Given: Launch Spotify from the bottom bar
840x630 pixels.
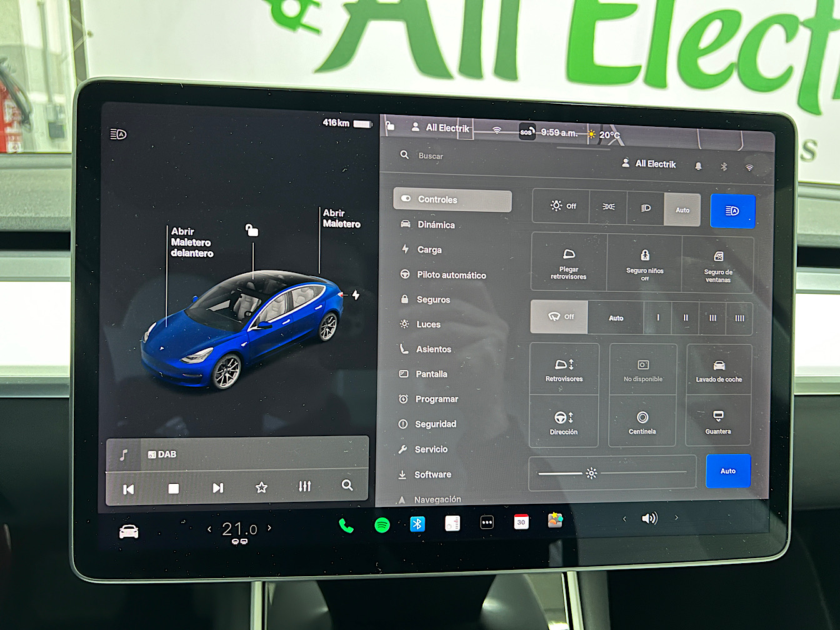Looking at the screenshot, I should (x=382, y=525).
